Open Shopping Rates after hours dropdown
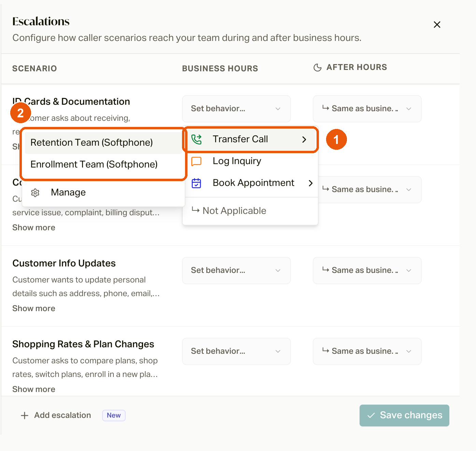Viewport: 476px width, 451px height. point(367,351)
